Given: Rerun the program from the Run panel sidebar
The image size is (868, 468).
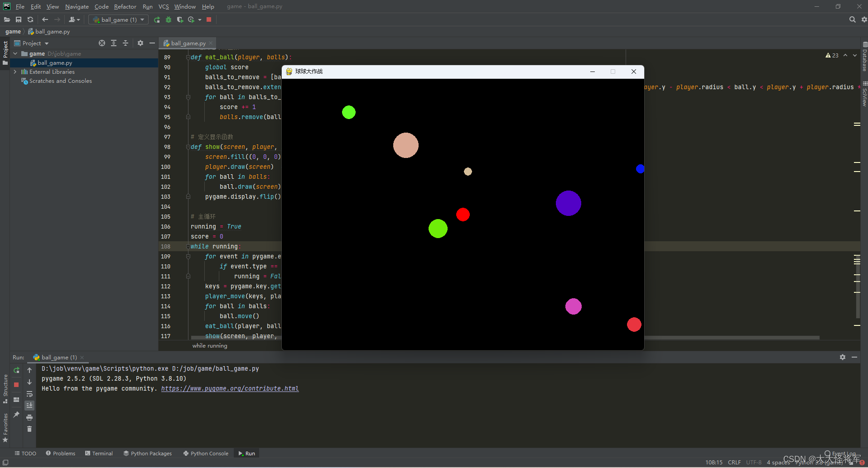Looking at the screenshot, I should (16, 370).
